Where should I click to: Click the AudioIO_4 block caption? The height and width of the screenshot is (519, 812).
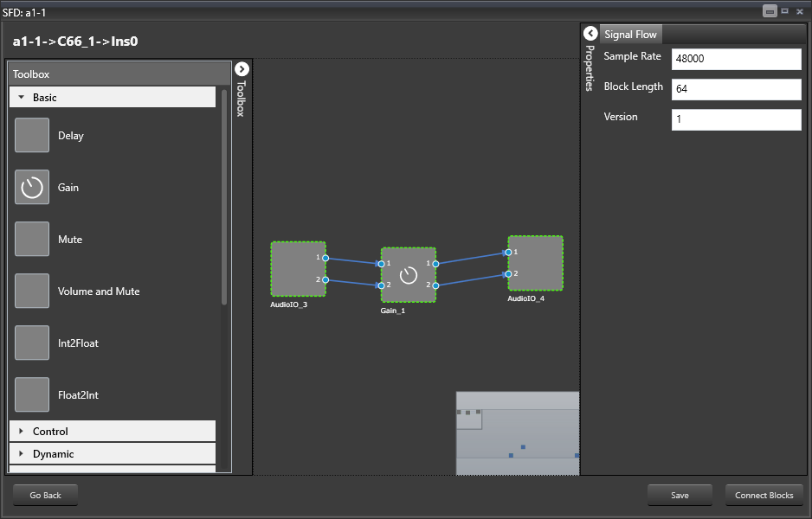click(x=526, y=298)
